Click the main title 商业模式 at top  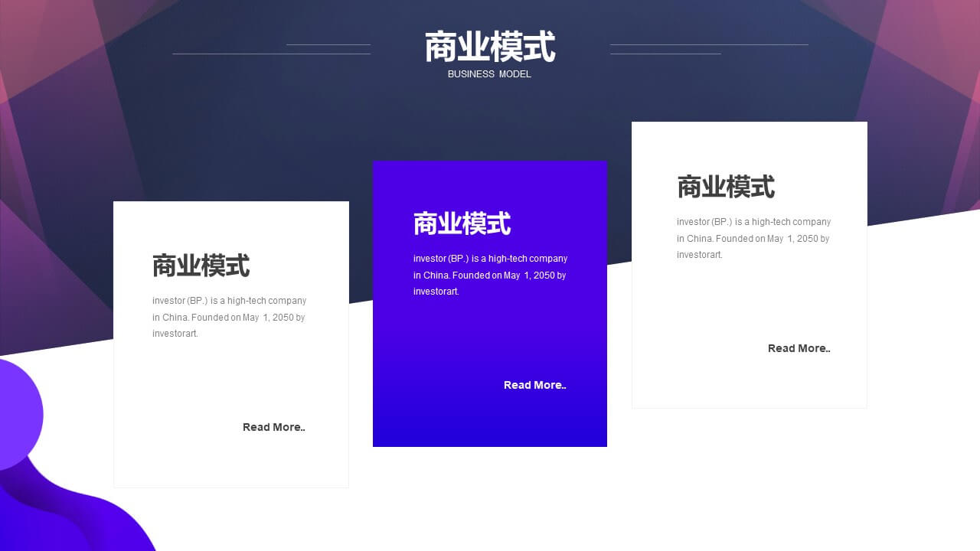[490, 47]
